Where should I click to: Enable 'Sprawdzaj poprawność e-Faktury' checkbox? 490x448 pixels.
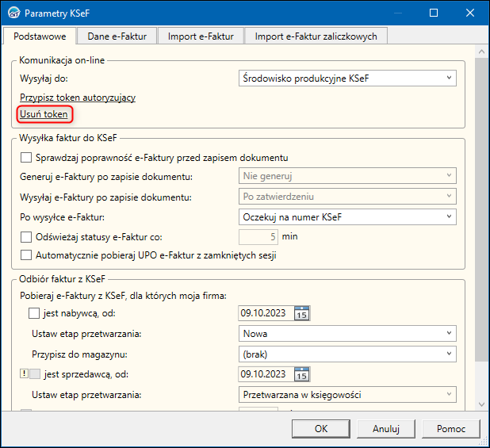(26, 158)
